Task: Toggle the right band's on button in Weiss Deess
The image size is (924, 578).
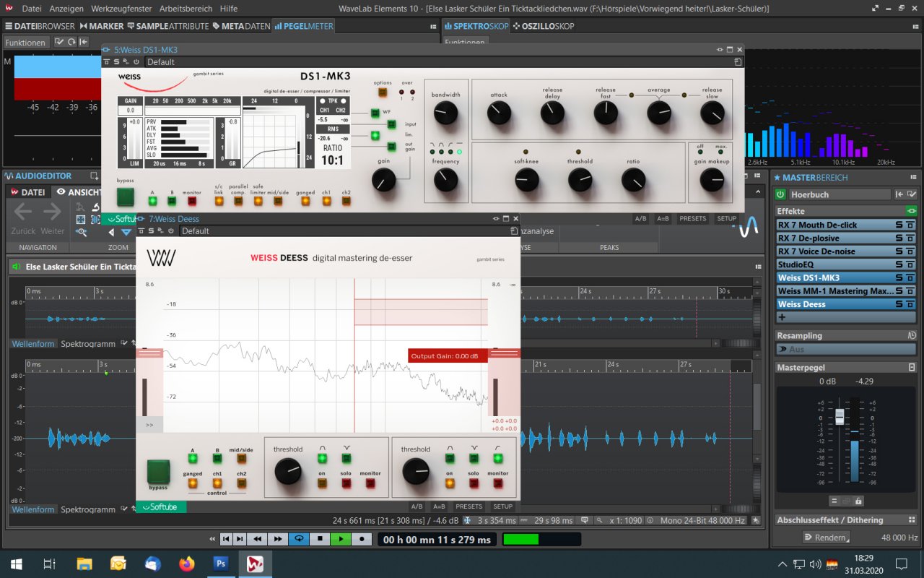Action: (449, 483)
